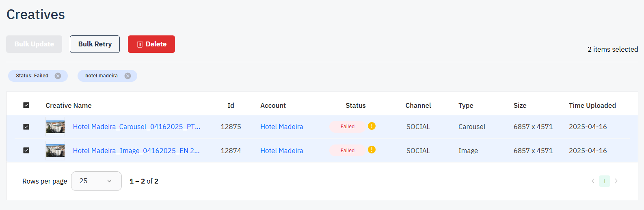Remove the hotel madeira filter chip
The image size is (644, 210).
[x=128, y=76]
